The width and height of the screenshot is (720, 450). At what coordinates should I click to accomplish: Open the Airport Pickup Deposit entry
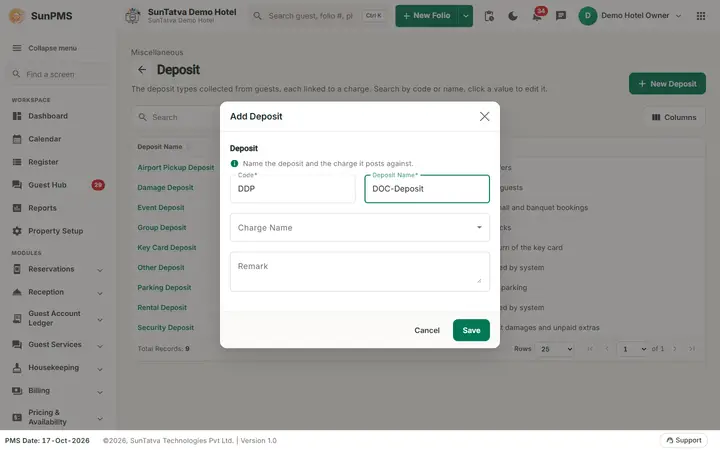click(175, 168)
